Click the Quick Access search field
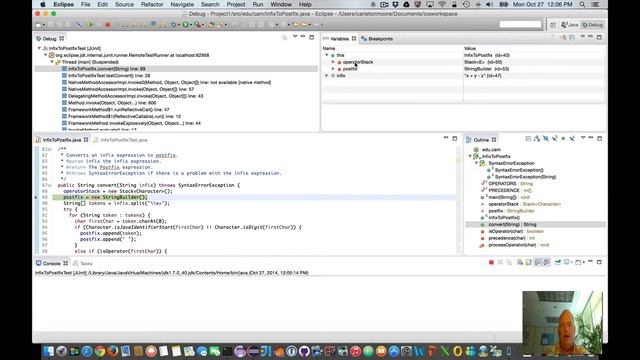 pyautogui.click(x=520, y=24)
